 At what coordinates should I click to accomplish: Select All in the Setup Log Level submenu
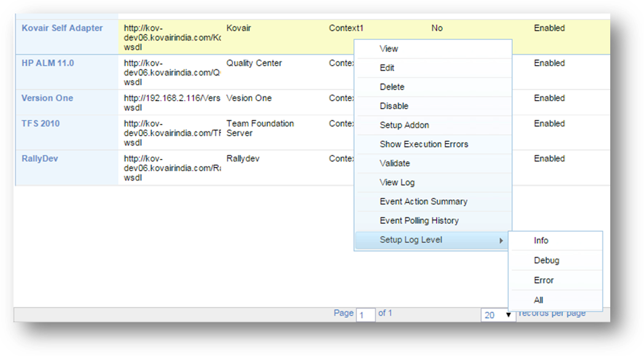[x=538, y=300]
